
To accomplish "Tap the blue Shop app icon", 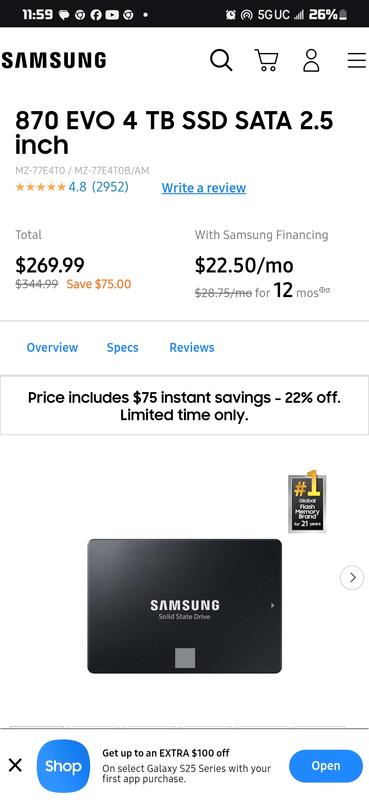I will pos(63,766).
